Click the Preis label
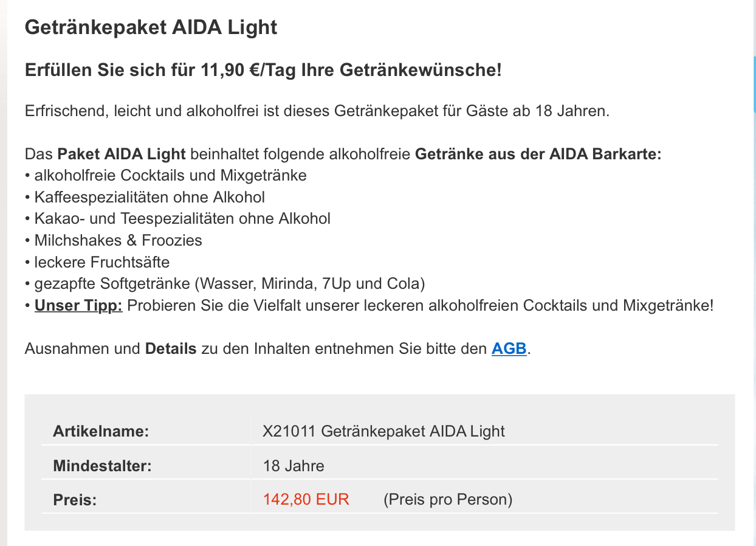Image resolution: width=756 pixels, height=546 pixels. click(75, 500)
